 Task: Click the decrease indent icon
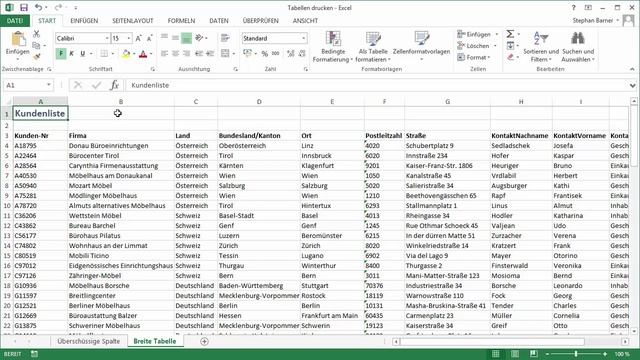pos(199,53)
